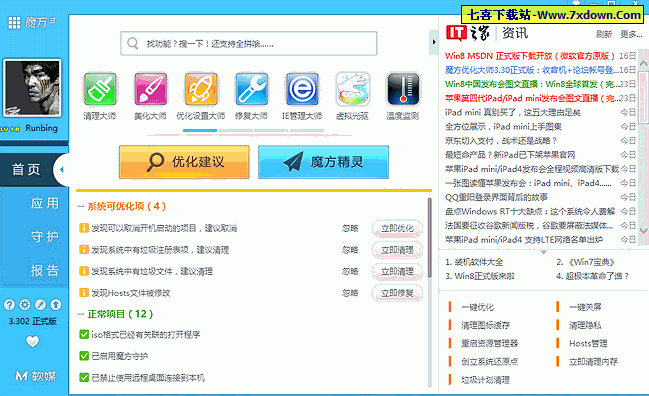Screen dimensions: 649x396
Task: Open the settings gear icon in sidebar
Action: (25, 305)
